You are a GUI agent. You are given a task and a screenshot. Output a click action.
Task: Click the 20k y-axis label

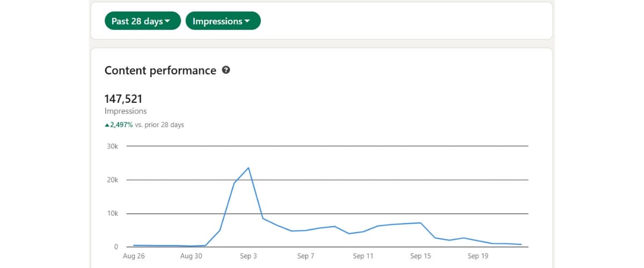click(x=112, y=180)
